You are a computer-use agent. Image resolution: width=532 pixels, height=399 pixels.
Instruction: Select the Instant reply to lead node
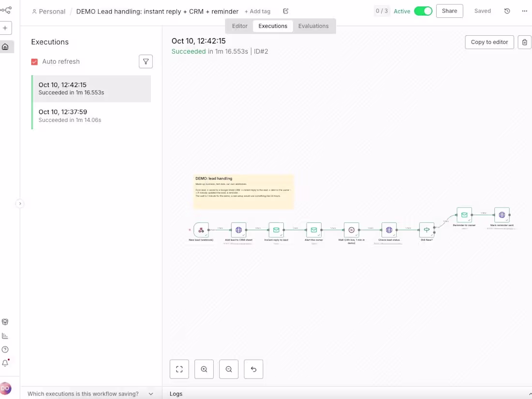pos(276,230)
